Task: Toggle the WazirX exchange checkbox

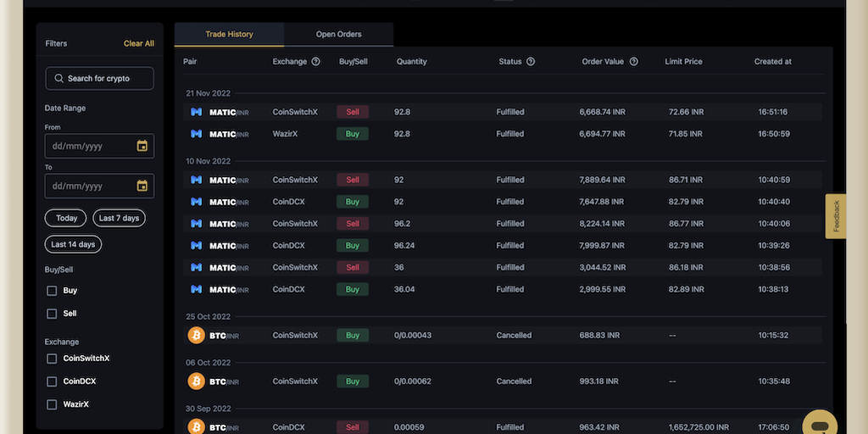Action: 52,404
